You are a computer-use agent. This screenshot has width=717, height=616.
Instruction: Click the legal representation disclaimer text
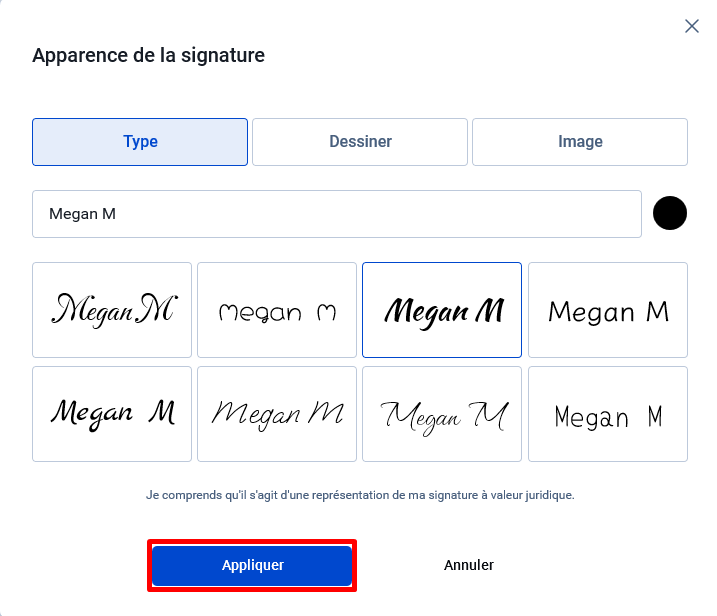click(x=360, y=495)
